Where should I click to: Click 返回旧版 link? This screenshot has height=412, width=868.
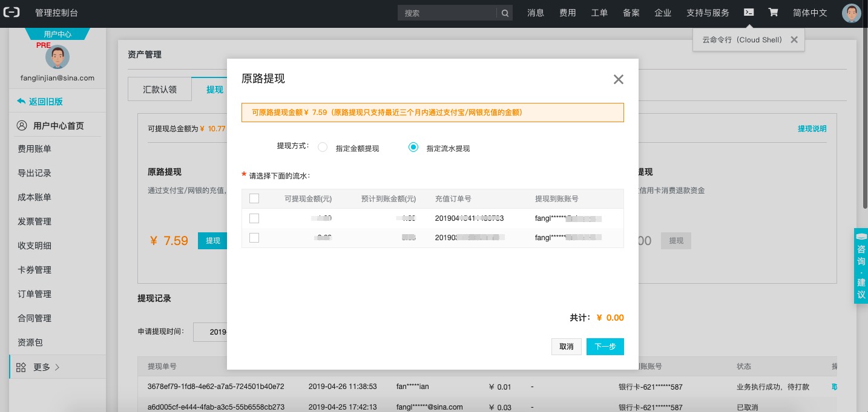(45, 102)
